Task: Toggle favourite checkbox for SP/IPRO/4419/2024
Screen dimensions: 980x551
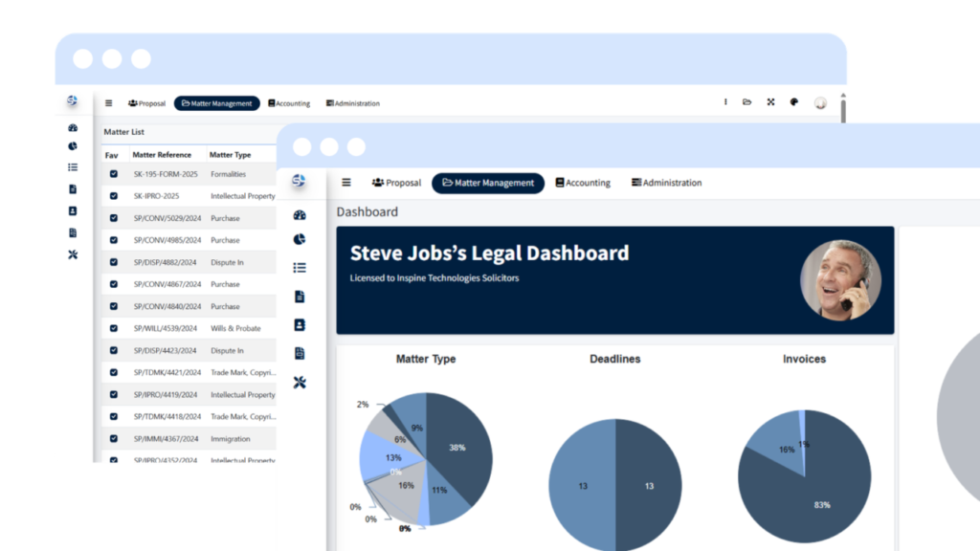Action: (x=114, y=395)
